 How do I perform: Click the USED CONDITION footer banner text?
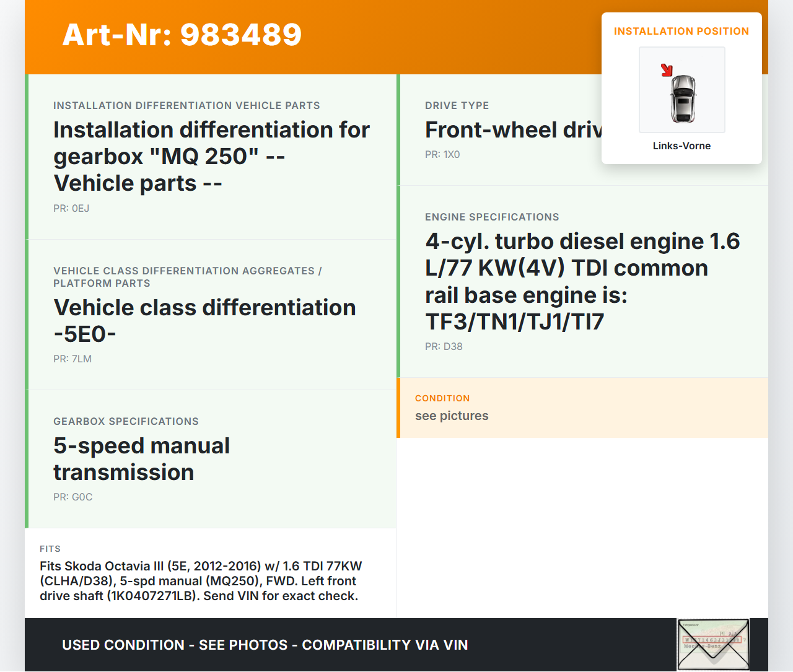[x=265, y=645]
